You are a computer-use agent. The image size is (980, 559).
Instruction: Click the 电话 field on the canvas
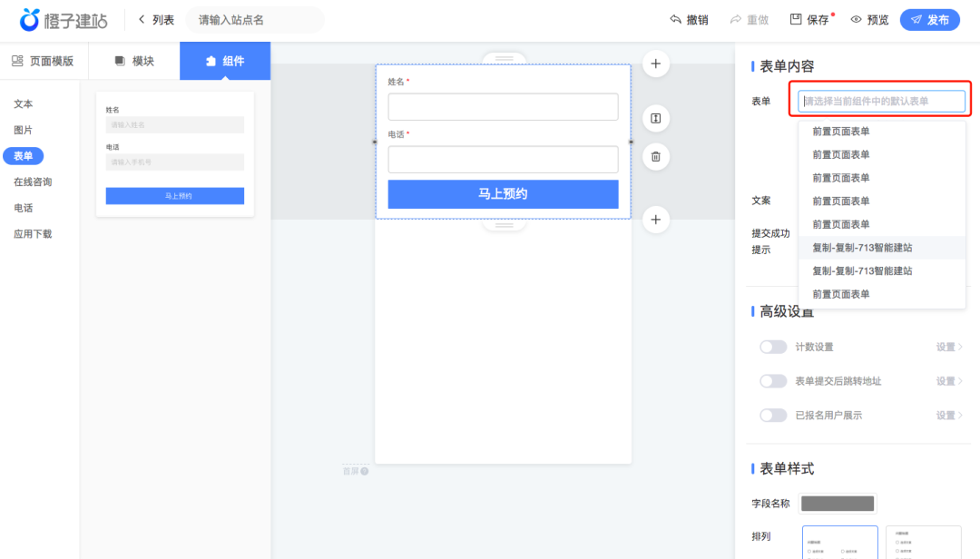tap(503, 160)
